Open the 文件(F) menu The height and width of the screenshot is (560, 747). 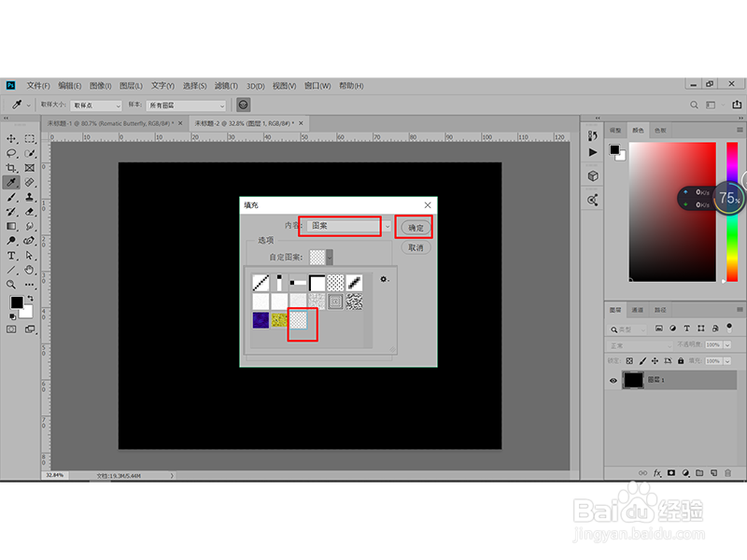pyautogui.click(x=38, y=86)
